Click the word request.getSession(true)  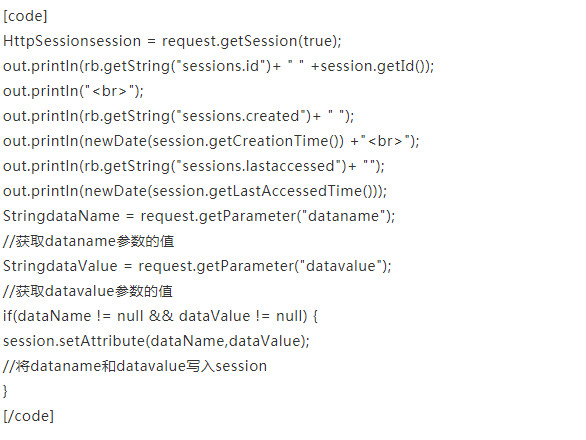coord(251,41)
